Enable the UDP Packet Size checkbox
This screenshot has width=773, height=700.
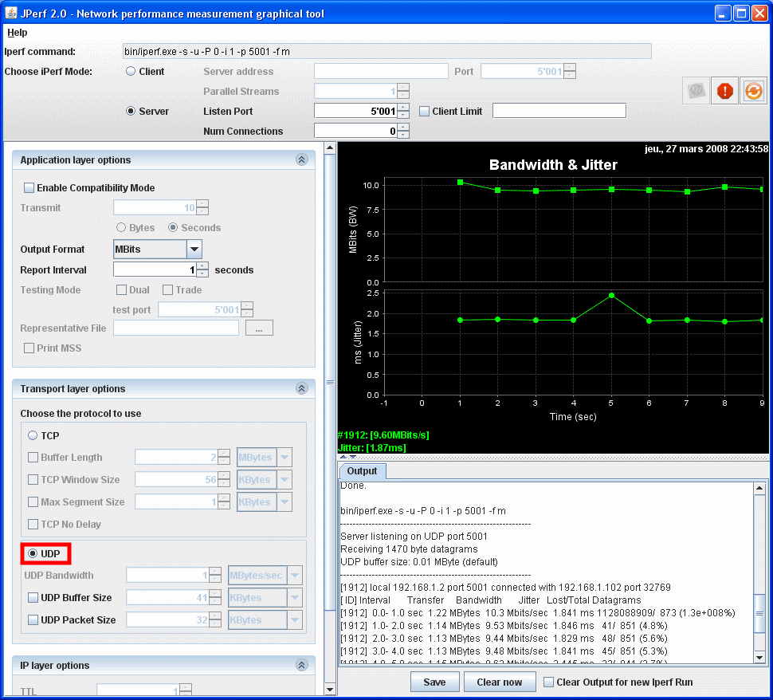pyautogui.click(x=33, y=619)
